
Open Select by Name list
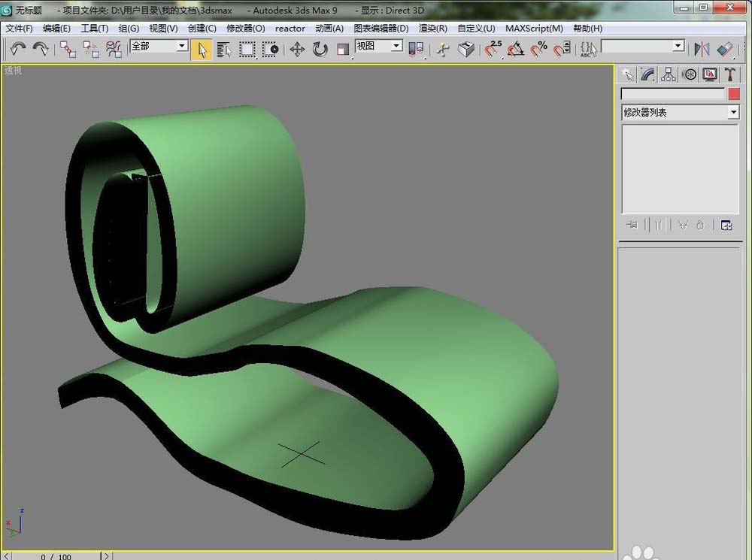coord(224,49)
